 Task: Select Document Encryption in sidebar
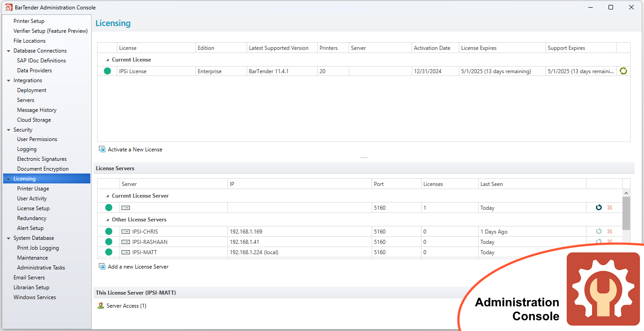pos(43,169)
